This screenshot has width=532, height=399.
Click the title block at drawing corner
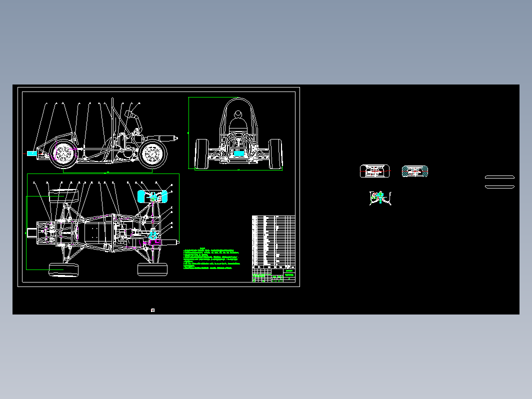[273, 275]
